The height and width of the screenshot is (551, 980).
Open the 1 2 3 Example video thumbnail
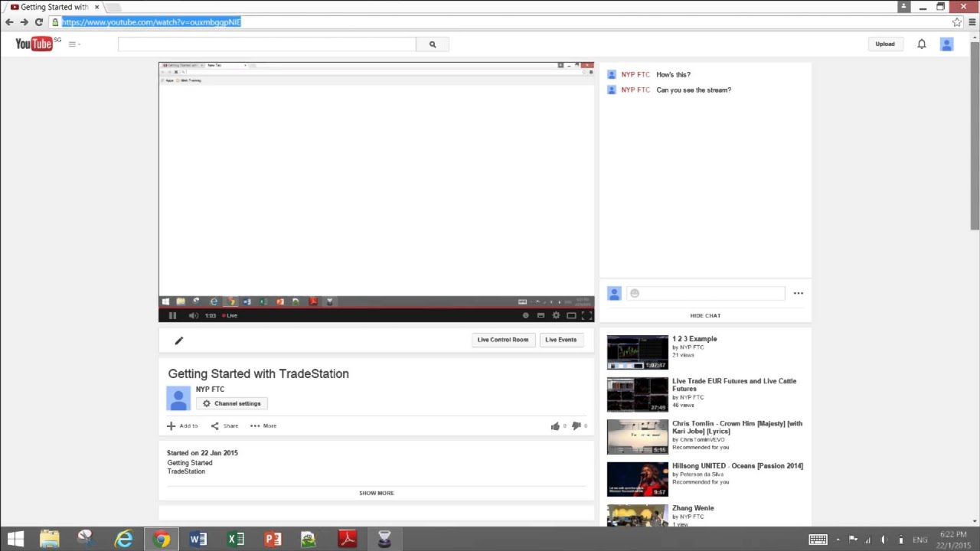[637, 352]
